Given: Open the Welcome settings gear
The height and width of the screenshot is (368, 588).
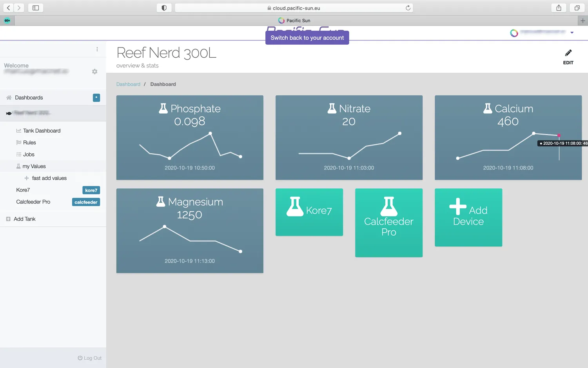Looking at the screenshot, I should [x=94, y=71].
